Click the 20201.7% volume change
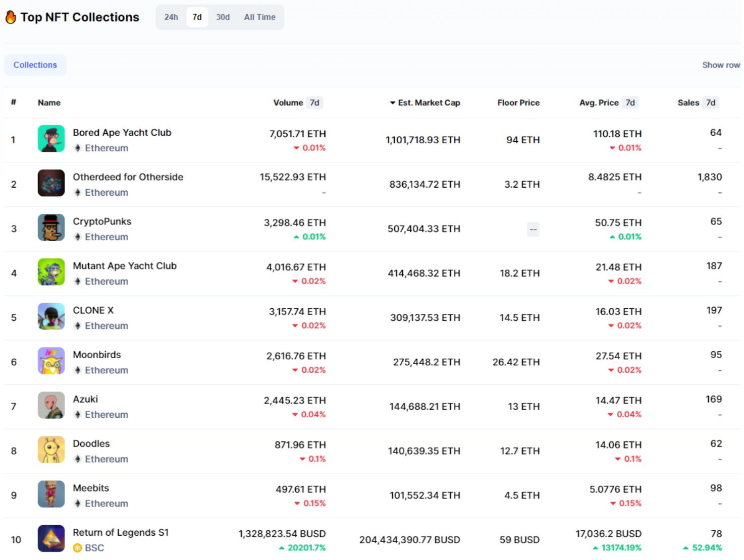Image resolution: width=744 pixels, height=560 pixels. pos(302,548)
